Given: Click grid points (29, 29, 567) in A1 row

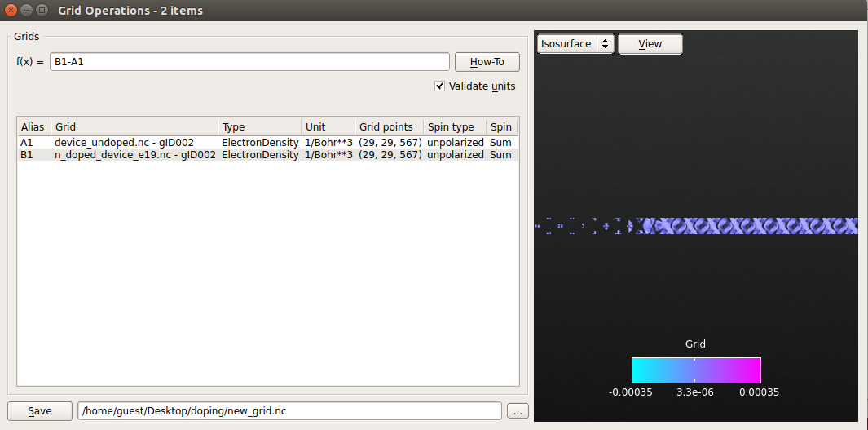Looking at the screenshot, I should point(390,143).
